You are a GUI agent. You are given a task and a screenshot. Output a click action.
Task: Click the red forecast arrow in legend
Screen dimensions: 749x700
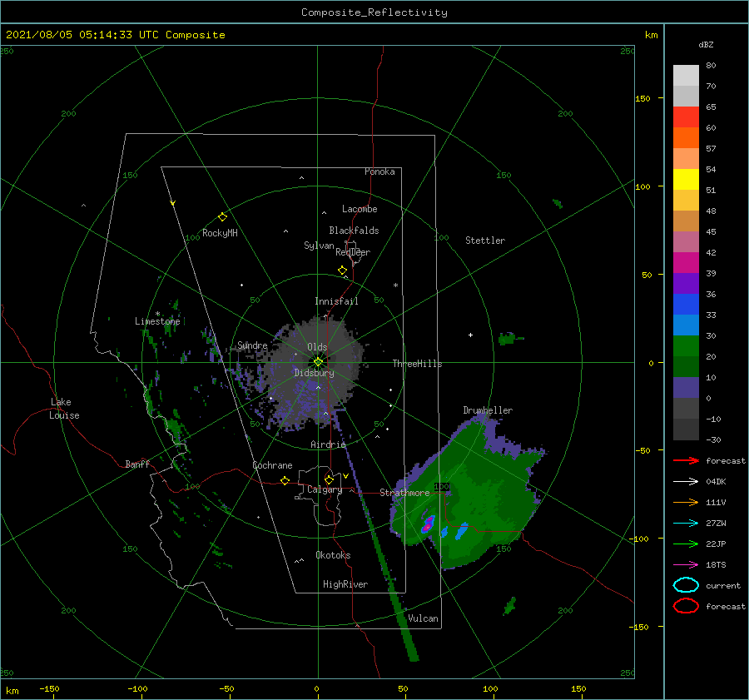686,460
